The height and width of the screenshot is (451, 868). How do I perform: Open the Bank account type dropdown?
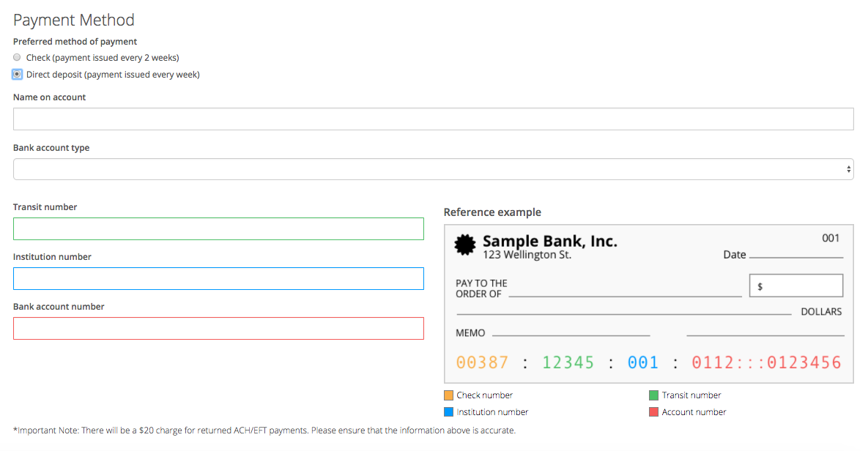[434, 169]
